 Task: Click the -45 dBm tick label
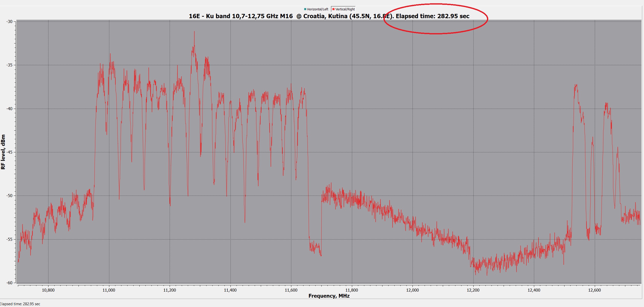click(x=9, y=152)
